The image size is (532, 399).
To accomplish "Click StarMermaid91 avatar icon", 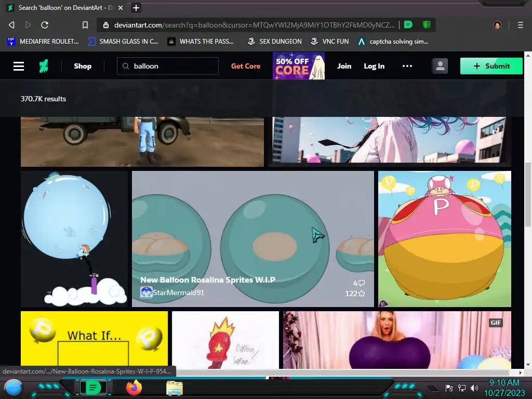I will [x=146, y=292].
